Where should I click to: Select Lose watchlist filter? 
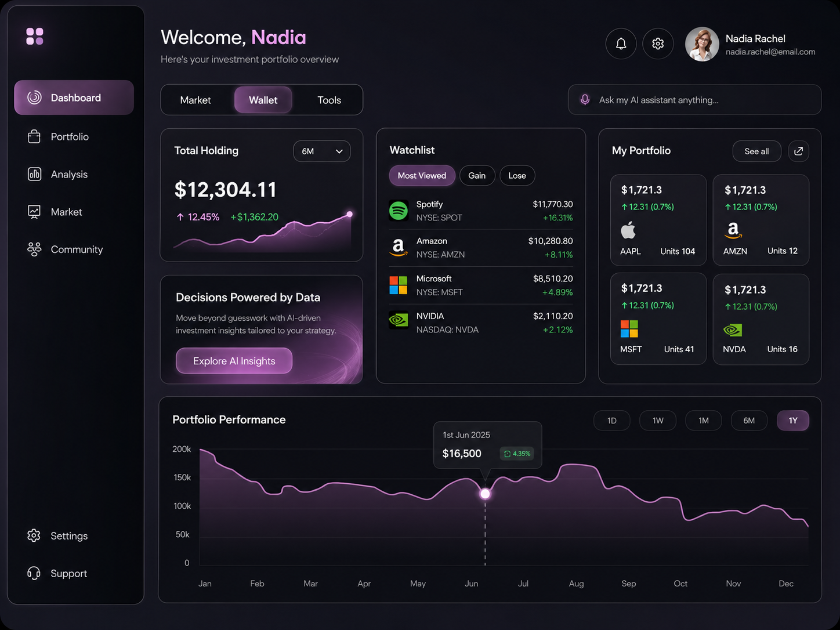coord(517,176)
